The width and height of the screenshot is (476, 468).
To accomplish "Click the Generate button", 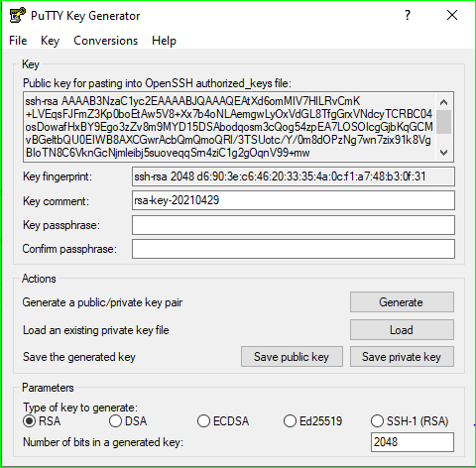I will 402,302.
